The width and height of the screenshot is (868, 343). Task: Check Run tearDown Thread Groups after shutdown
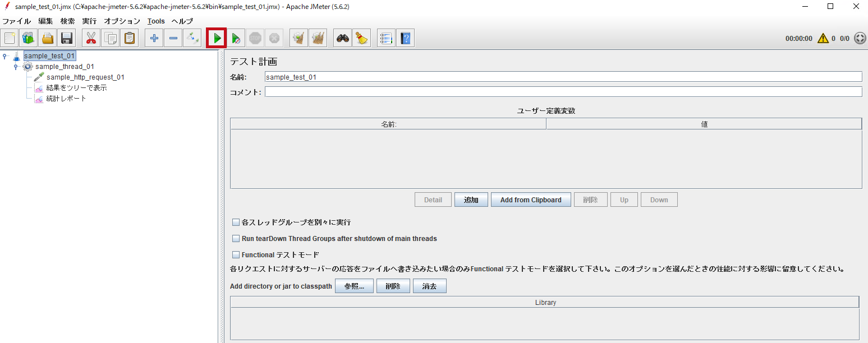(236, 239)
